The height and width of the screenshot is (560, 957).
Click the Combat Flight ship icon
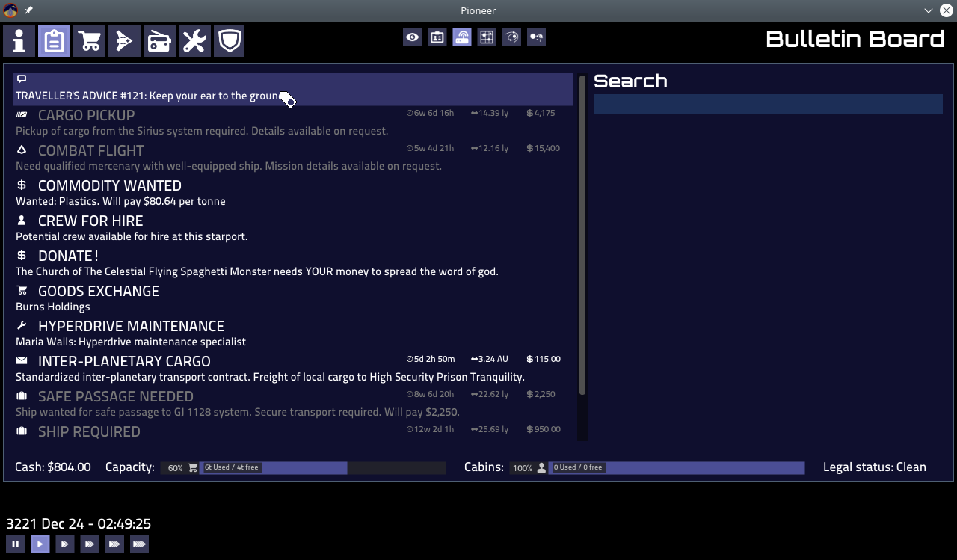(x=22, y=150)
